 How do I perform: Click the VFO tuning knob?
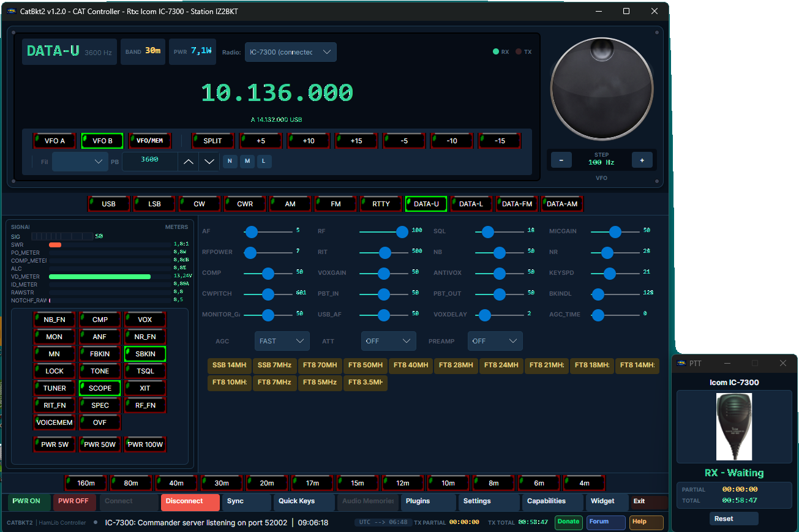click(x=601, y=88)
